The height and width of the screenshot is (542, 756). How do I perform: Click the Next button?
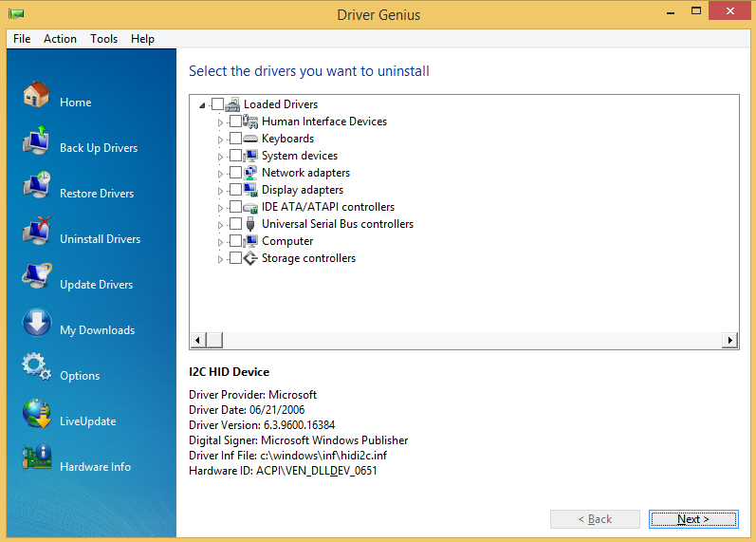[693, 519]
